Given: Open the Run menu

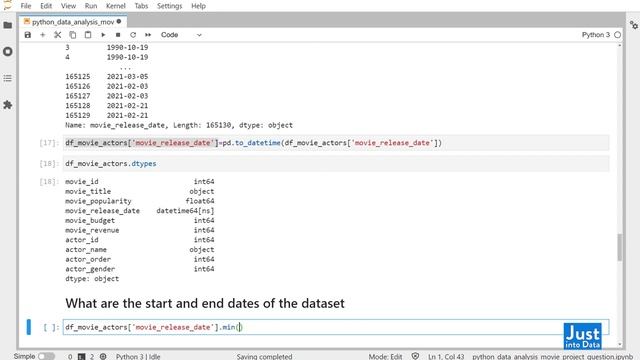Looking at the screenshot, I should point(91,6).
